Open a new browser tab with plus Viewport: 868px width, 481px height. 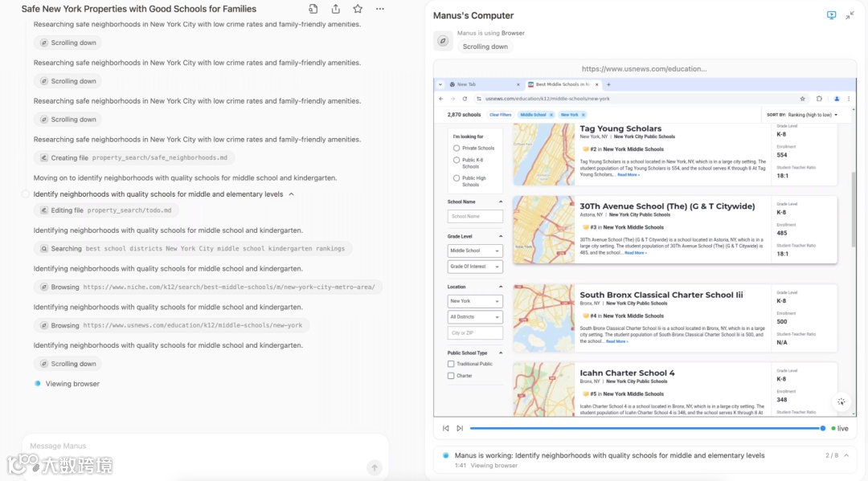[608, 84]
